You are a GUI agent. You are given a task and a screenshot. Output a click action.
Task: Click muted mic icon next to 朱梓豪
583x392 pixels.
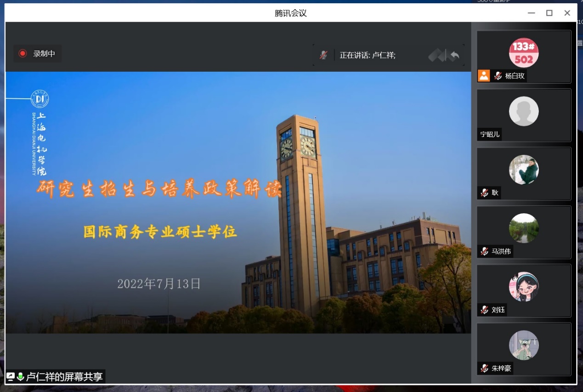(x=484, y=368)
